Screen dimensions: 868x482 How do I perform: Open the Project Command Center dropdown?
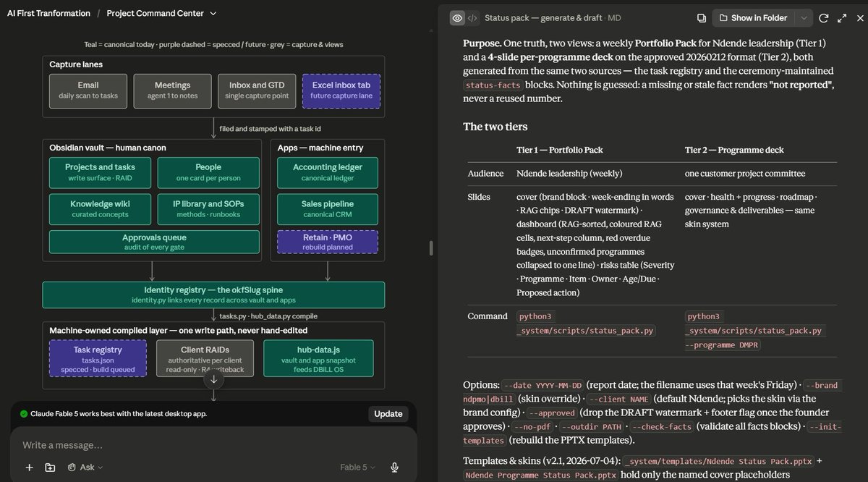[x=161, y=13]
